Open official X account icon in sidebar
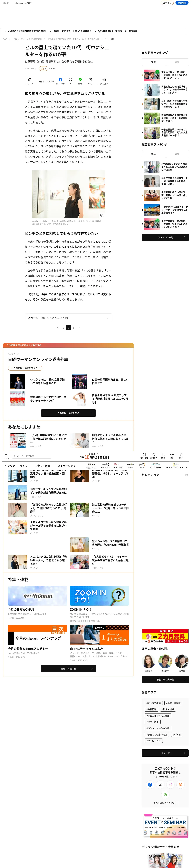192x868 pixels. click(160, 784)
